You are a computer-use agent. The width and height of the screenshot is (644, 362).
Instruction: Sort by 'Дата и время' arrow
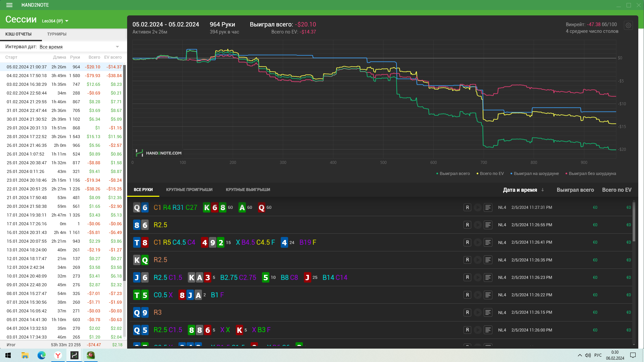(x=542, y=190)
